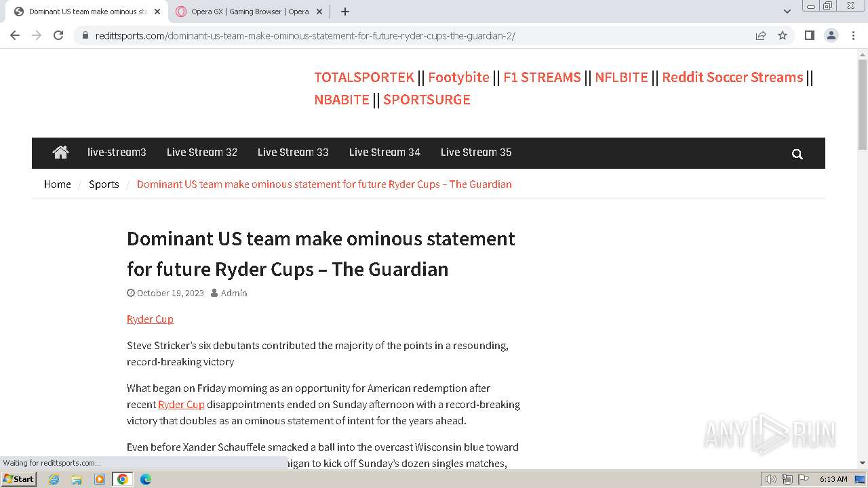Screen dimensions: 868x488
Task: Open the share page icon in address bar
Action: (x=761, y=35)
